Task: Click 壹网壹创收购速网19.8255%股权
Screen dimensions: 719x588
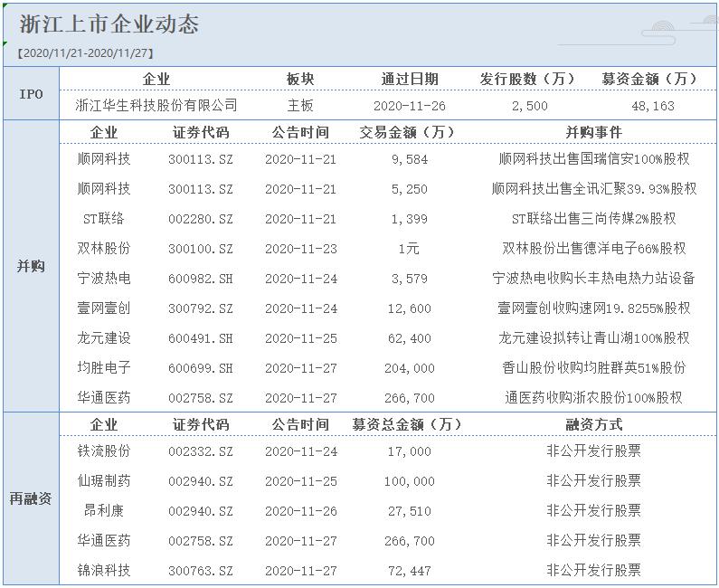Action: [x=594, y=308]
